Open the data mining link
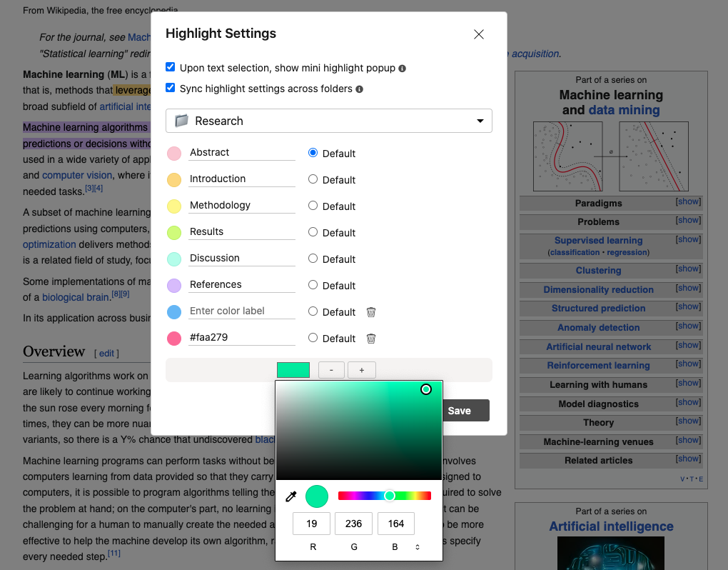 click(x=624, y=110)
